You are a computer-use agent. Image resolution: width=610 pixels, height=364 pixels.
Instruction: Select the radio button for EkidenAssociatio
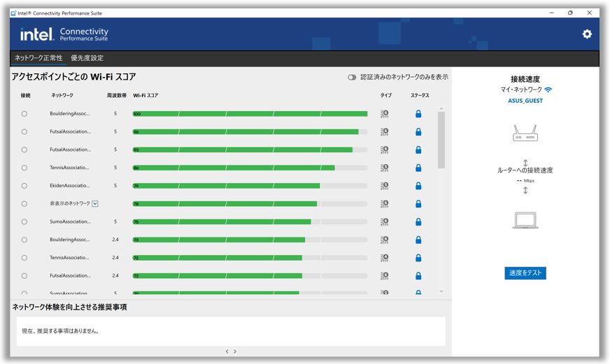coord(24,186)
